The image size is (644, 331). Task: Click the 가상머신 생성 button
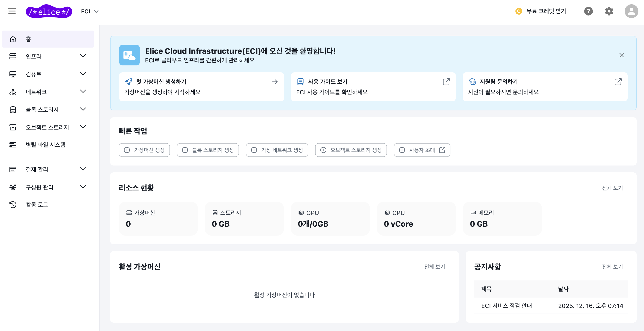click(x=144, y=150)
